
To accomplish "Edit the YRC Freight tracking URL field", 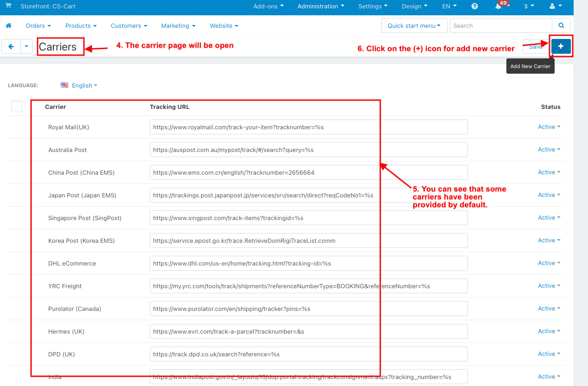I will pos(309,286).
